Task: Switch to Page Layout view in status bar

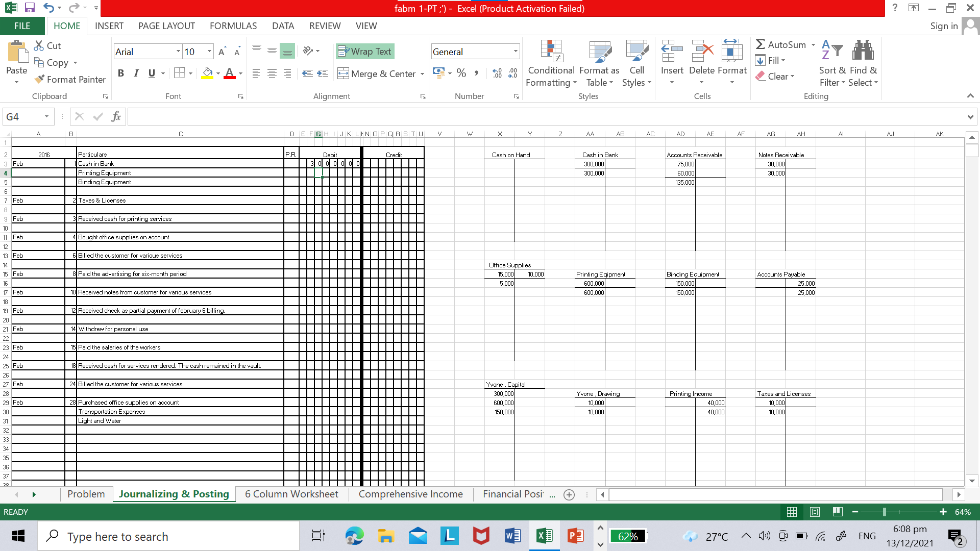Action: (x=815, y=512)
